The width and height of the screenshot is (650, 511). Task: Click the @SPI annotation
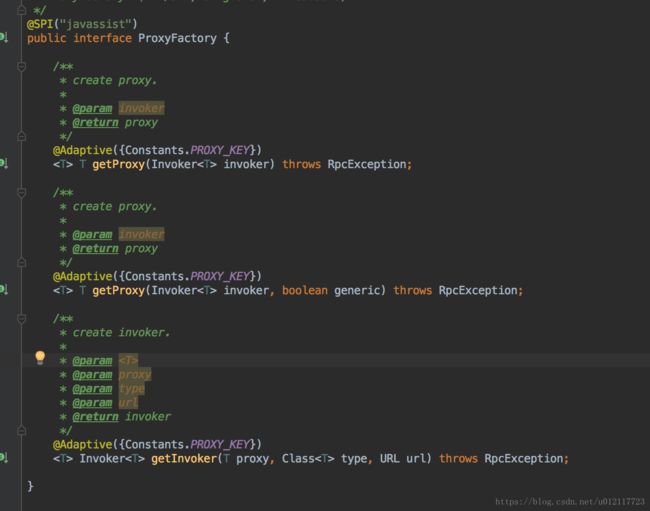pos(40,23)
